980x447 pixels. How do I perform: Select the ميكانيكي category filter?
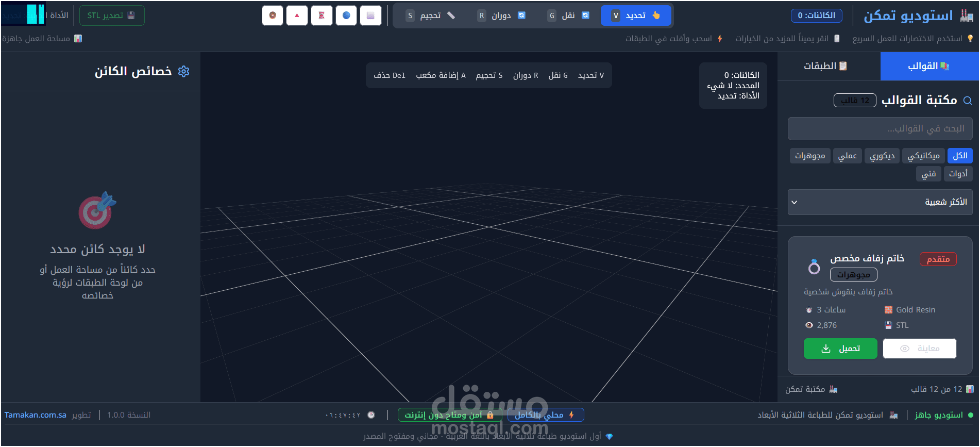(x=923, y=156)
